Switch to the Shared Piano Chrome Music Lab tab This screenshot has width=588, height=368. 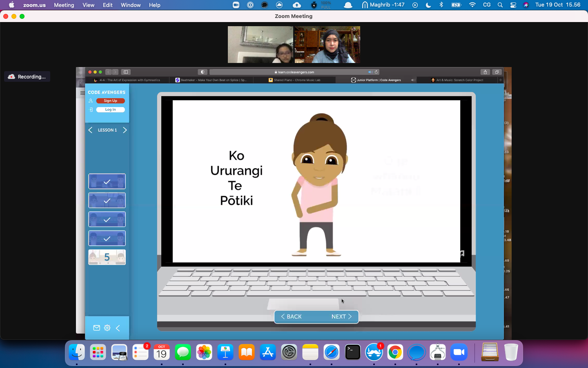[x=294, y=80]
